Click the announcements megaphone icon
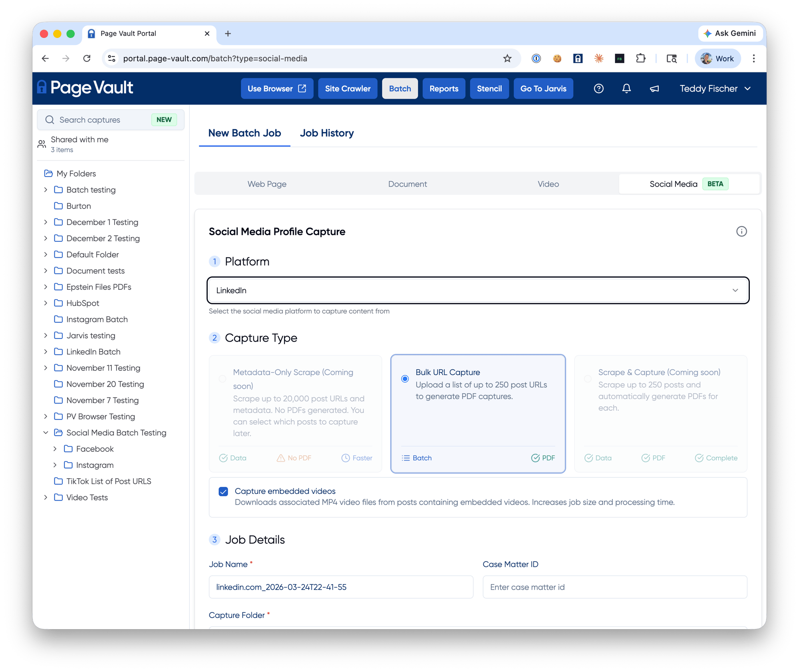 click(654, 89)
